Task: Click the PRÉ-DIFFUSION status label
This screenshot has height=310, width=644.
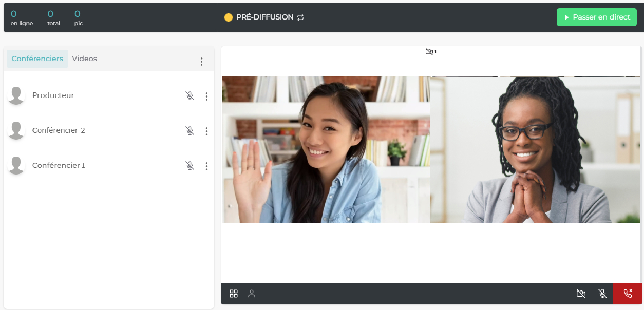Action: coord(265,17)
